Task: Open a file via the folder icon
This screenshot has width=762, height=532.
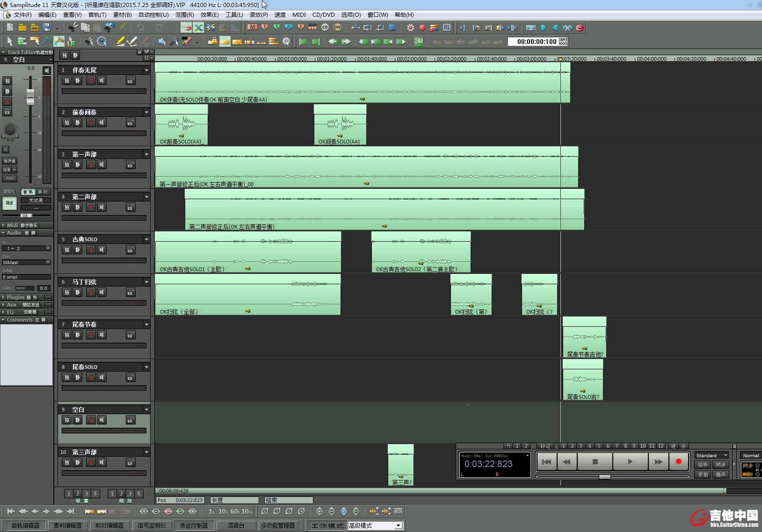Action: click(x=22, y=28)
